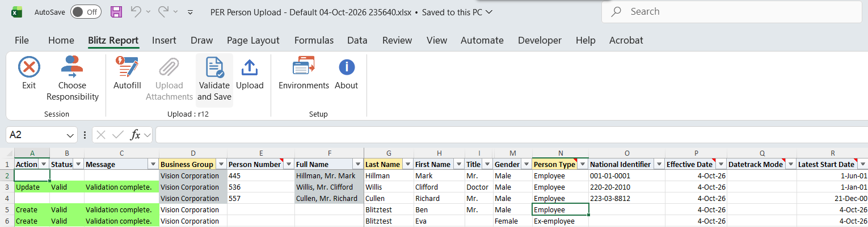Click Upload Attachments paperclip icon
The width and height of the screenshot is (868, 227).
168,67
